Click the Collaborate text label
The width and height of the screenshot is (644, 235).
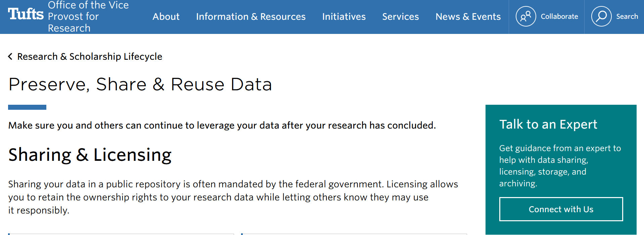[559, 16]
